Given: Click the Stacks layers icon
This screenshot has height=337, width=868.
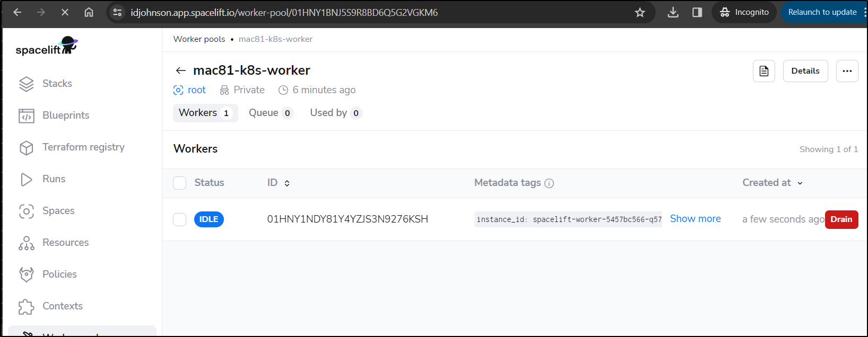Looking at the screenshot, I should [26, 84].
